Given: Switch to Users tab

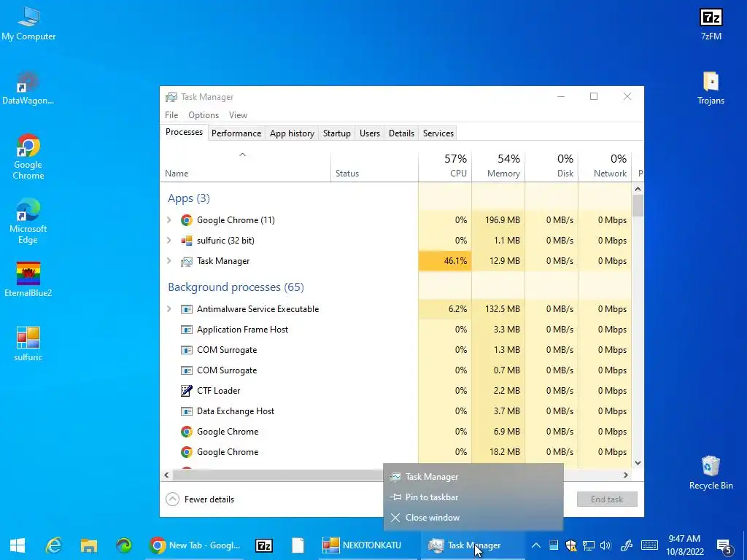Looking at the screenshot, I should tap(370, 133).
